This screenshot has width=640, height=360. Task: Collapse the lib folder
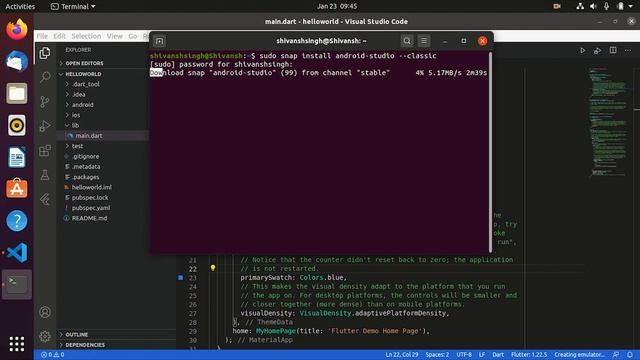pos(75,125)
